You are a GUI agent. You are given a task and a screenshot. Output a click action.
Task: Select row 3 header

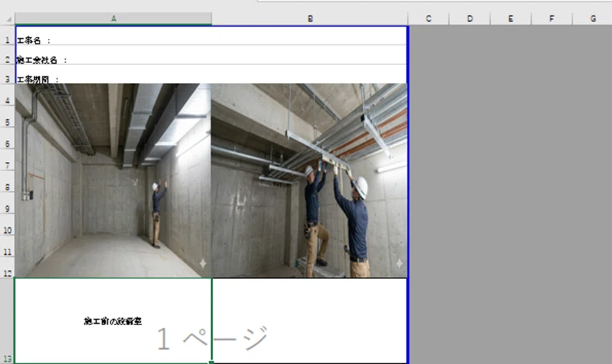point(7,74)
